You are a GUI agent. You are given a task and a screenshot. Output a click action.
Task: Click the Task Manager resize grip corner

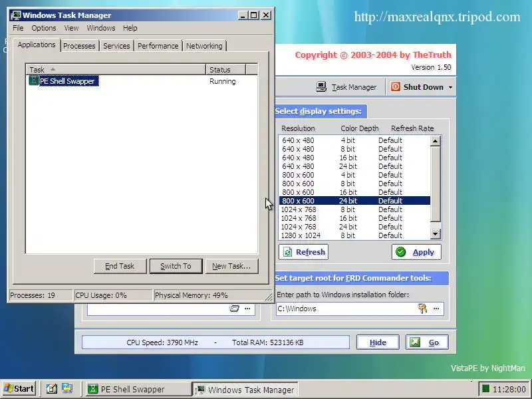269,297
